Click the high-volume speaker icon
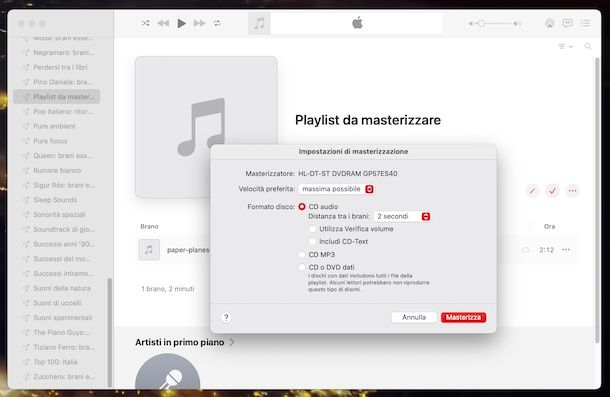The width and height of the screenshot is (610, 397). tap(517, 23)
